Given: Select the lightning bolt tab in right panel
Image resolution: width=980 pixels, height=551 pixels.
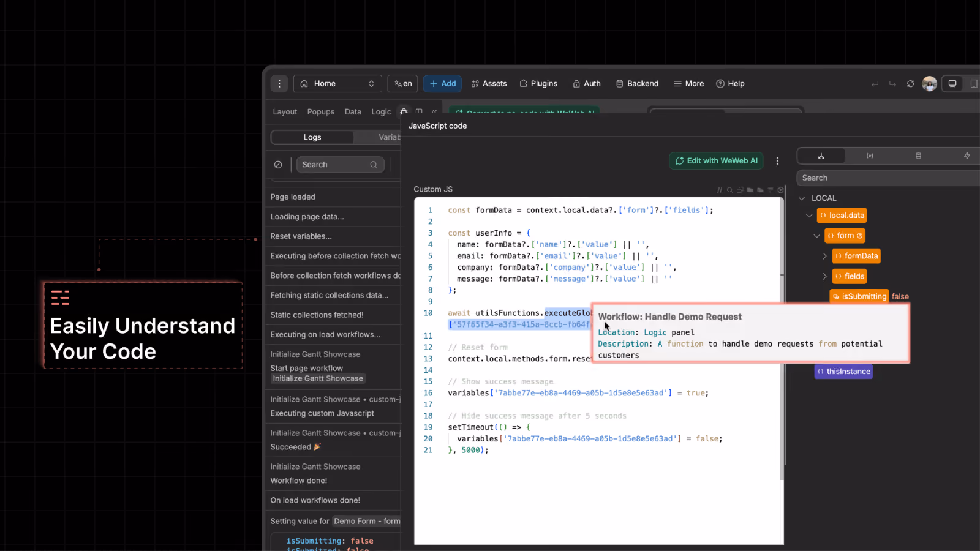Looking at the screenshot, I should 967,156.
